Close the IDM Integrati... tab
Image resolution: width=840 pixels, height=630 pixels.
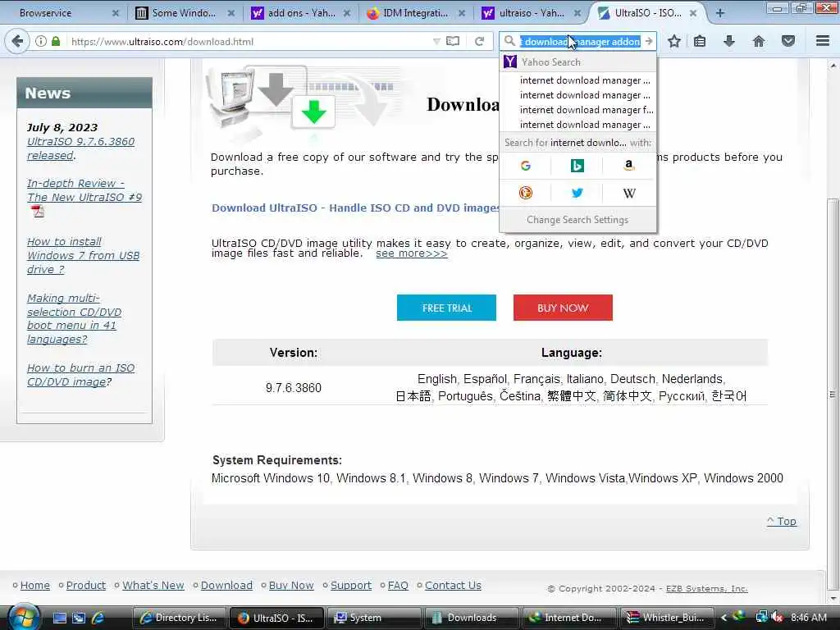point(462,13)
